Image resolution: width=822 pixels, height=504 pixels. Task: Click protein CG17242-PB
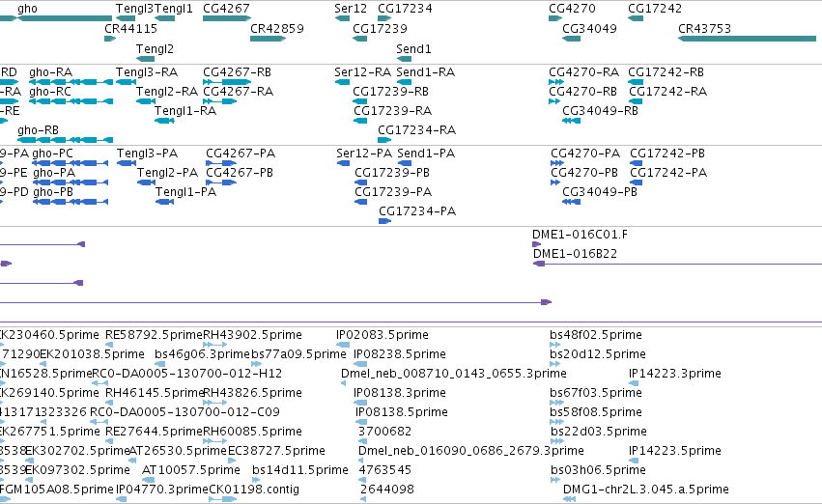point(667,153)
